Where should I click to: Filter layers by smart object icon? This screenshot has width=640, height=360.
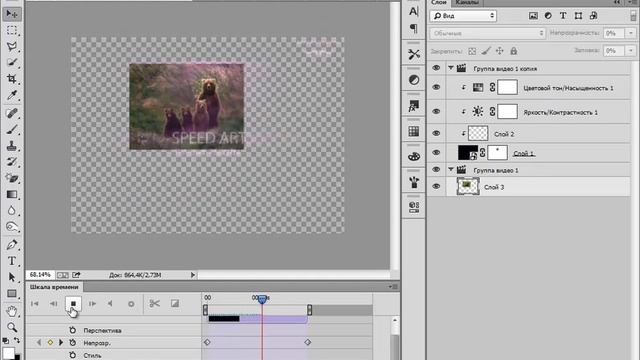point(593,16)
